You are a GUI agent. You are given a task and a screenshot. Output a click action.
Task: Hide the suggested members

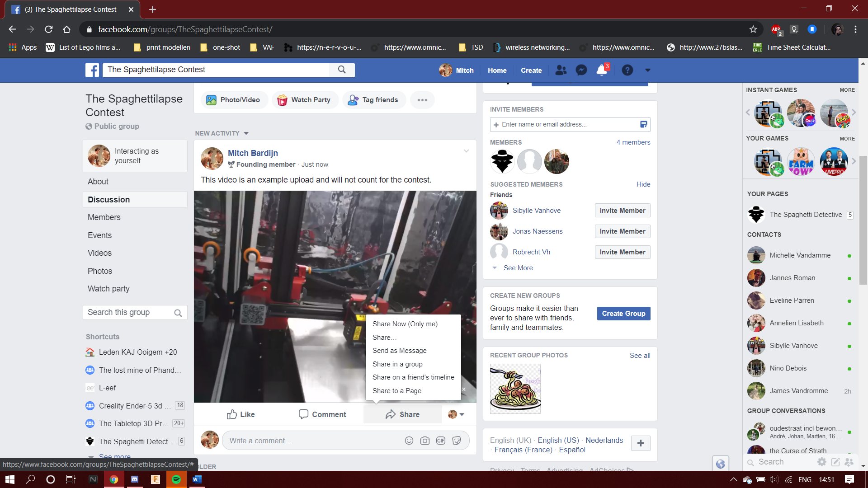click(643, 184)
